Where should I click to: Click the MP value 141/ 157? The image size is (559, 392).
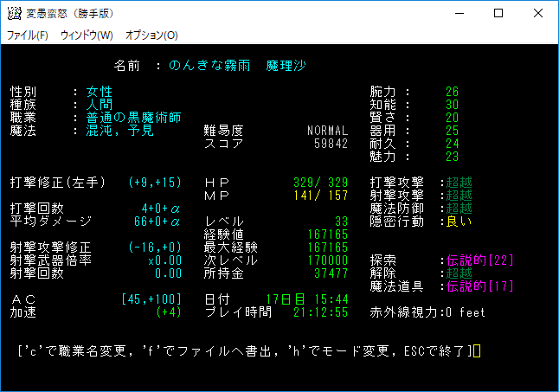(321, 196)
